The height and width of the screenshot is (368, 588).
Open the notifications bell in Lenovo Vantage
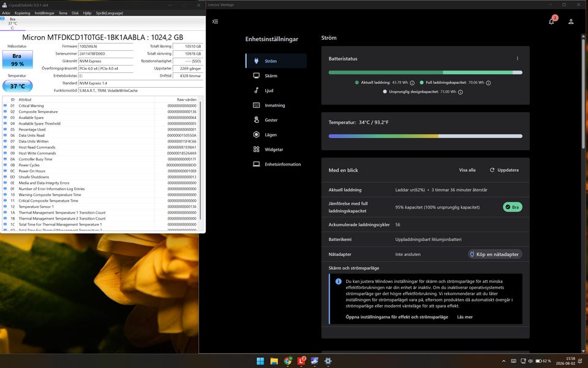click(x=551, y=21)
